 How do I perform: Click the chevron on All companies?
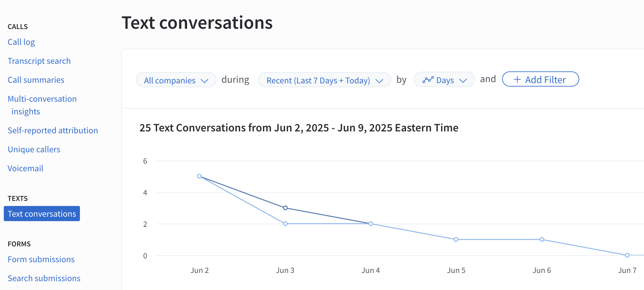coord(205,80)
